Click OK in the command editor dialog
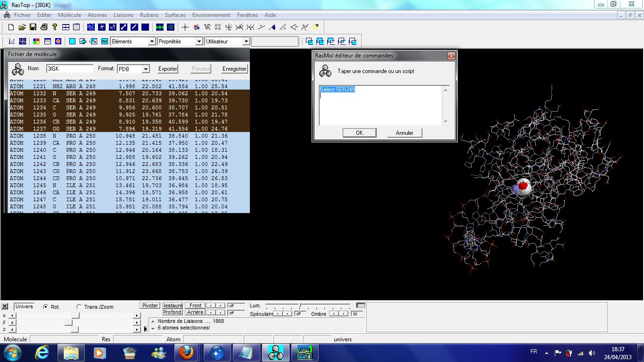The image size is (644, 362). click(359, 133)
